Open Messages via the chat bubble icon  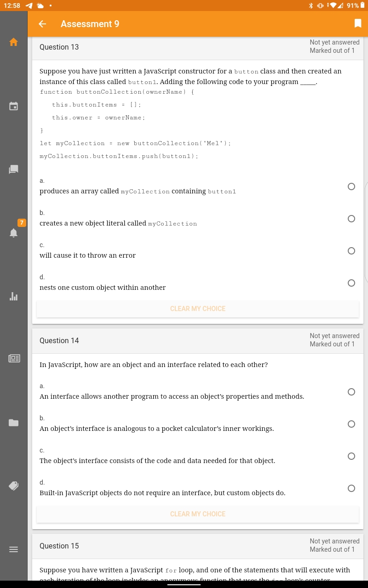(13, 169)
